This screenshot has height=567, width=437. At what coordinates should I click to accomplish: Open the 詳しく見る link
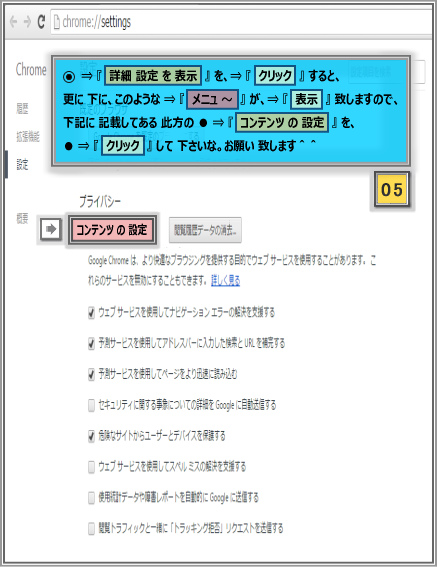point(225,280)
